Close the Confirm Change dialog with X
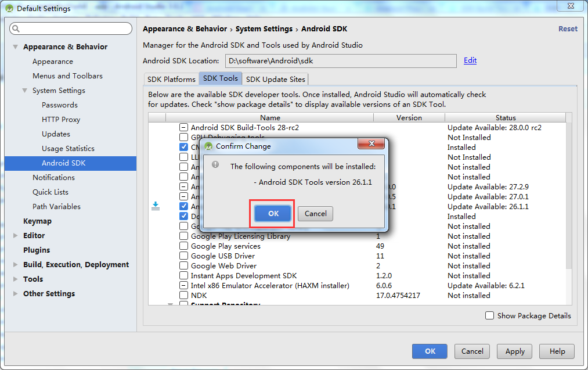 [x=371, y=143]
